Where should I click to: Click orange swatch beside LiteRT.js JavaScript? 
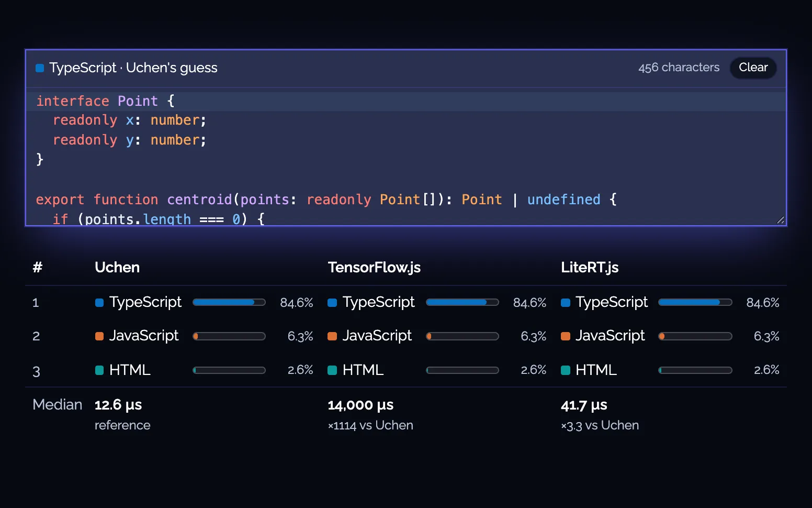click(566, 336)
